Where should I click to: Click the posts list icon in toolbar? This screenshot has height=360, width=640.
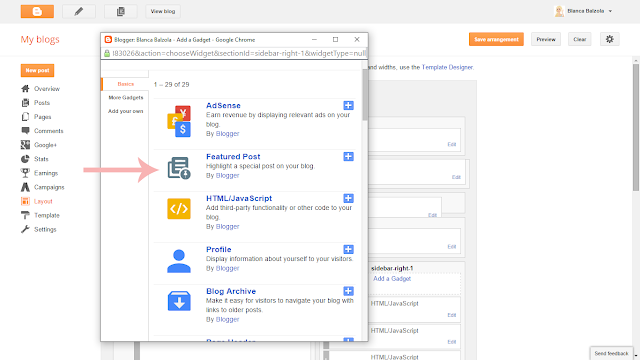pyautogui.click(x=121, y=11)
